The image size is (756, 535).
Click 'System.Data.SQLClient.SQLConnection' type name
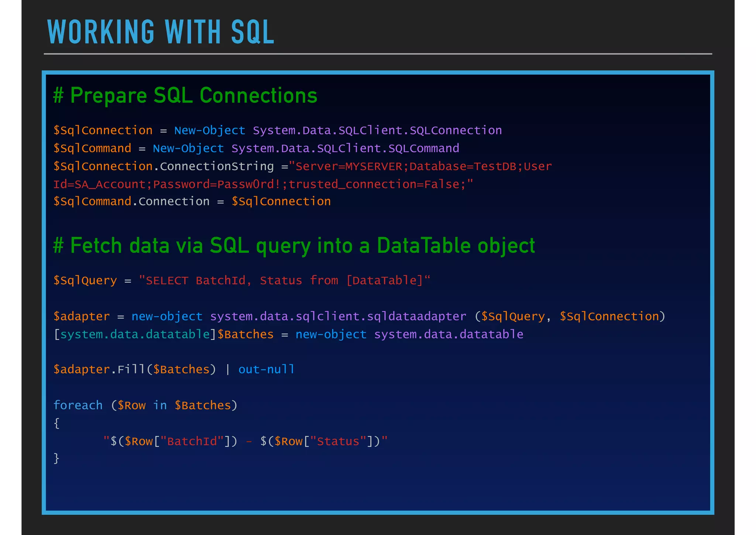coord(377,130)
